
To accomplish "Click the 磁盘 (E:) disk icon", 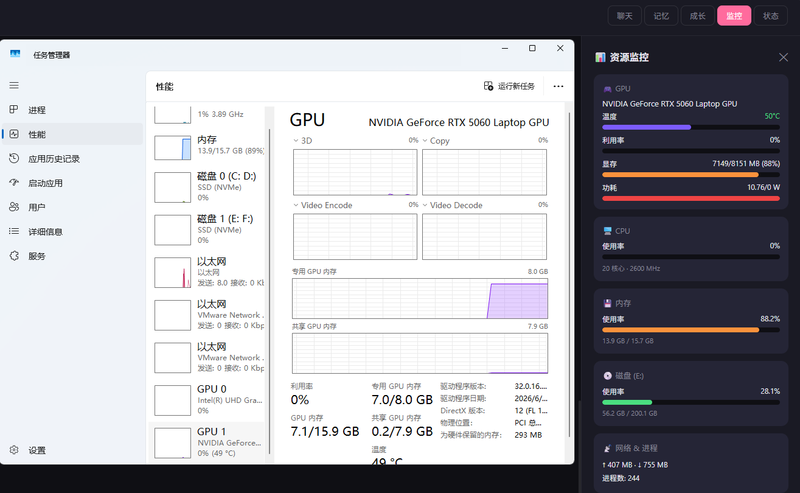I will click(607, 376).
